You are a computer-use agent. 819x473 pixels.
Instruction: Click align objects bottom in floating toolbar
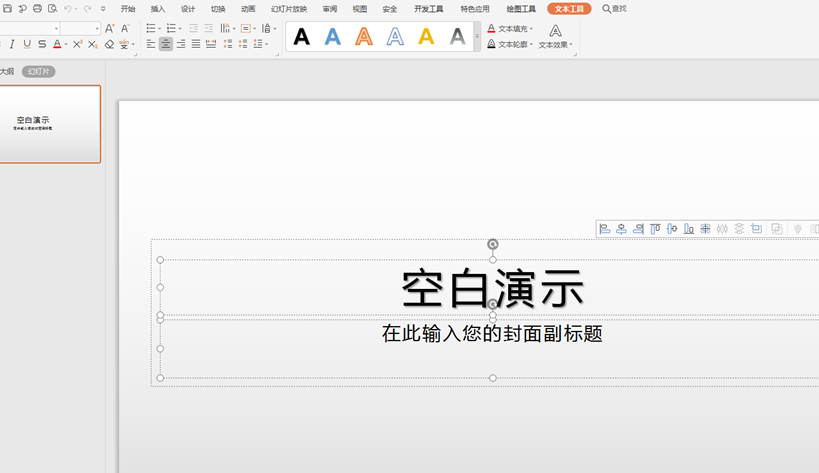[688, 229]
